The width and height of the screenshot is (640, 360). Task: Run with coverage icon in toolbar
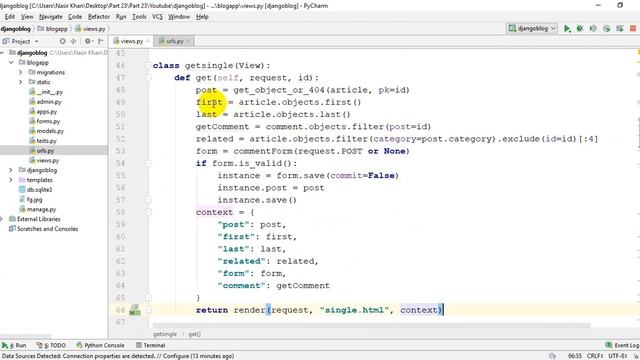click(593, 29)
